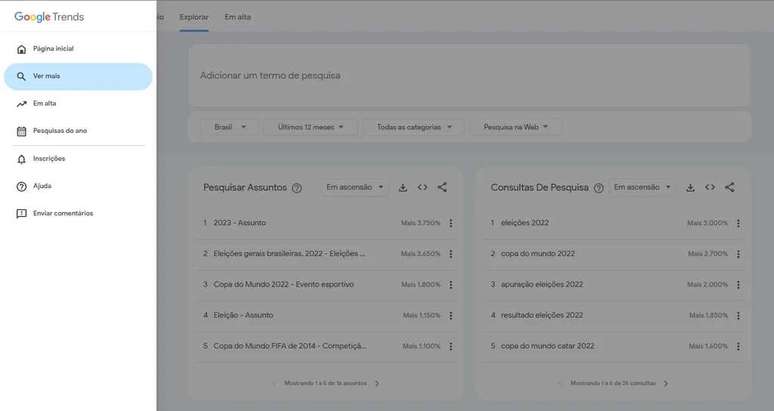
Task: Show help for Consultas De Pesquisa
Action: point(598,188)
